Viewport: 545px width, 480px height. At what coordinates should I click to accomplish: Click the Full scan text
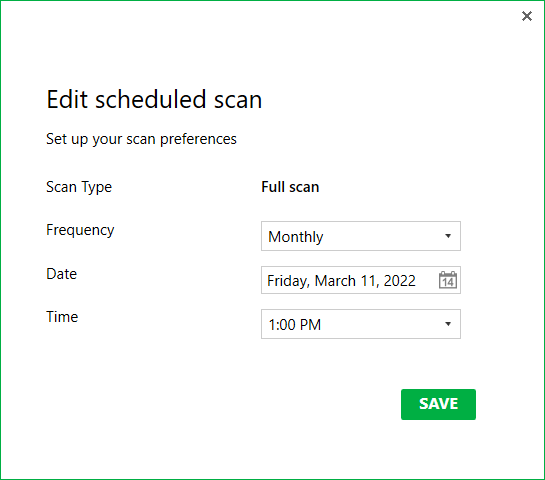pyautogui.click(x=290, y=187)
